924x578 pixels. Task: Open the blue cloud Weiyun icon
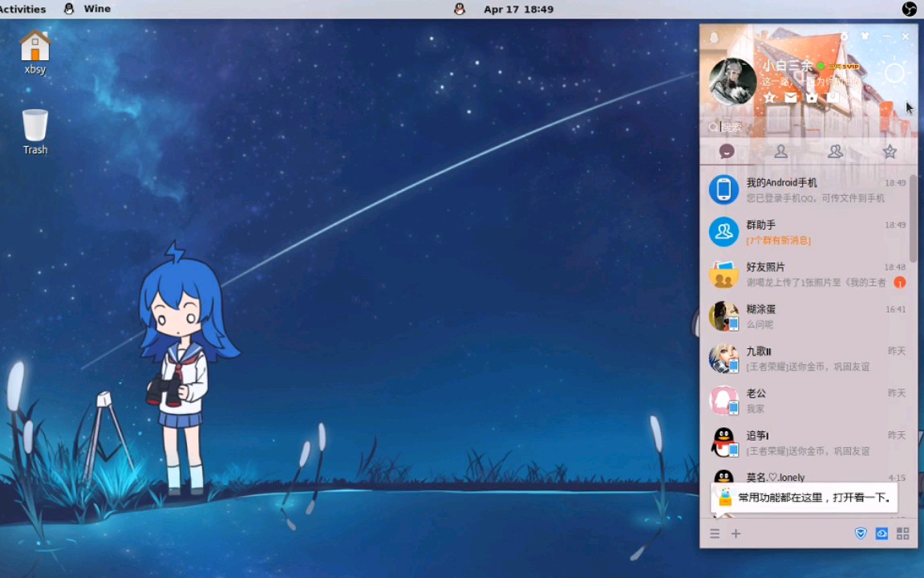pyautogui.click(x=881, y=534)
